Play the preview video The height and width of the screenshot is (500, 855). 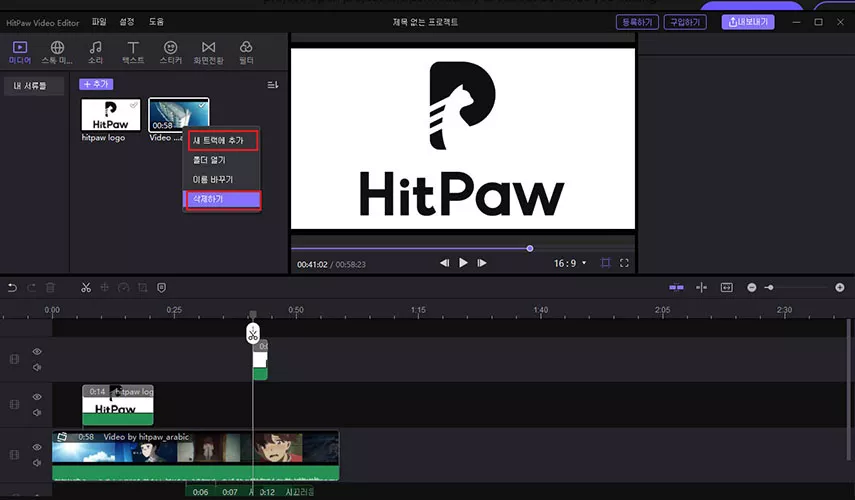tap(463, 263)
